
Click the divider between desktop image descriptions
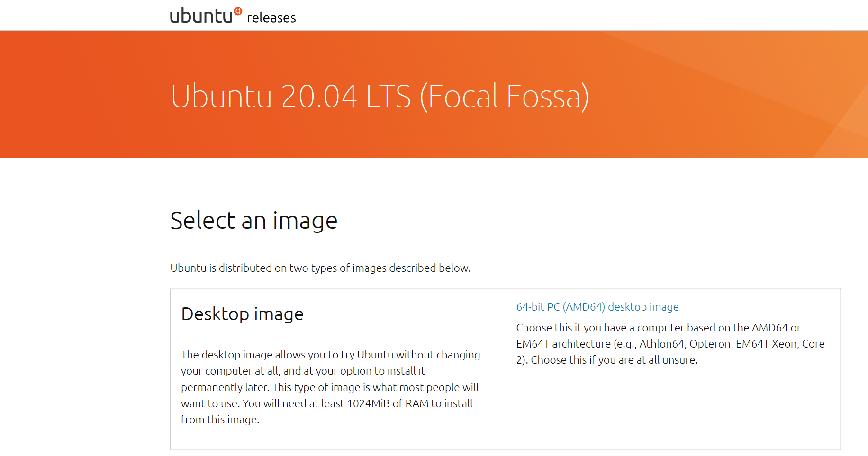[500, 339]
